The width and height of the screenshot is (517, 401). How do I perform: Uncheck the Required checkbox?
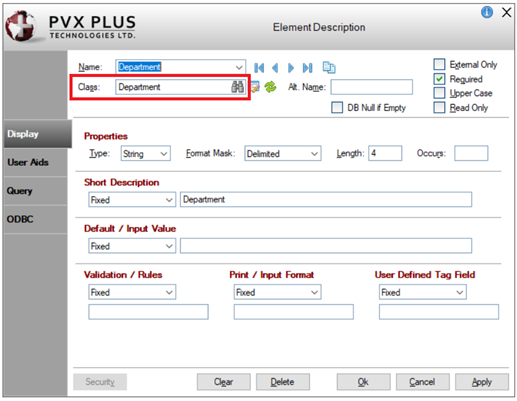pyautogui.click(x=439, y=79)
